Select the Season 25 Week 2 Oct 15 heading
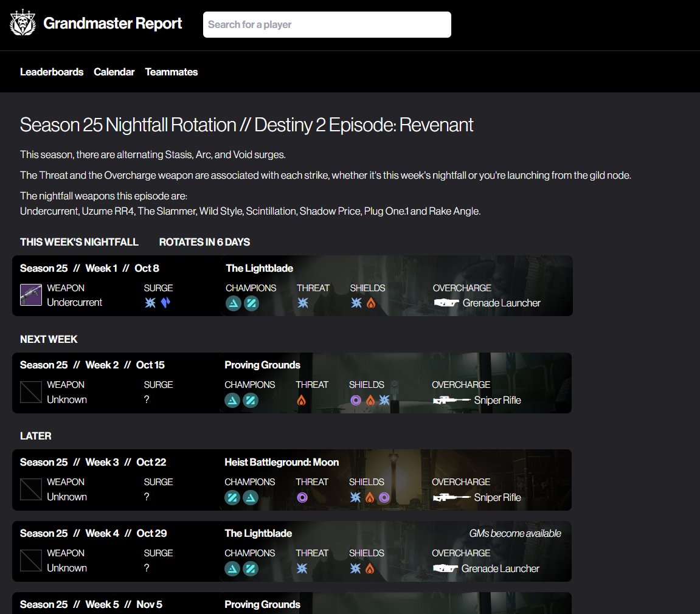The width and height of the screenshot is (700, 614). (92, 365)
